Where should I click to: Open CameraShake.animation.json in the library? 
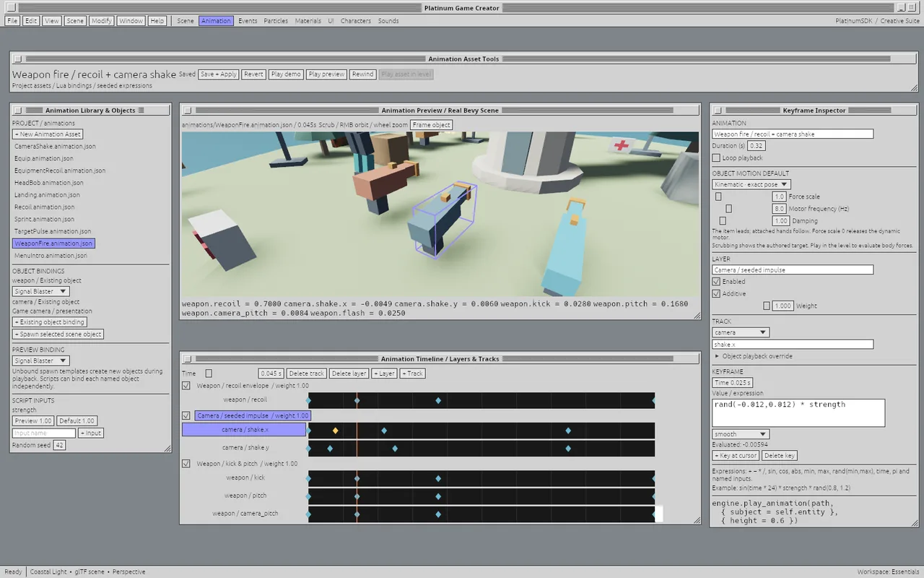(55, 147)
